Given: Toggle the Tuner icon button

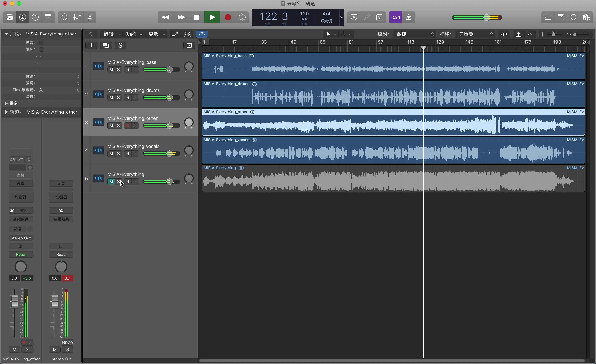Looking at the screenshot, I should click(x=367, y=17).
